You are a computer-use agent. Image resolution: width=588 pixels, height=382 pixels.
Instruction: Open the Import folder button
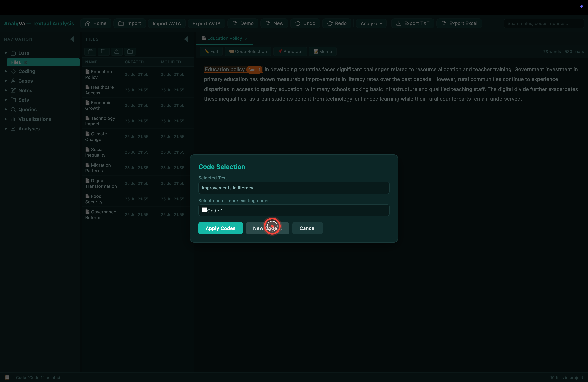tap(129, 23)
